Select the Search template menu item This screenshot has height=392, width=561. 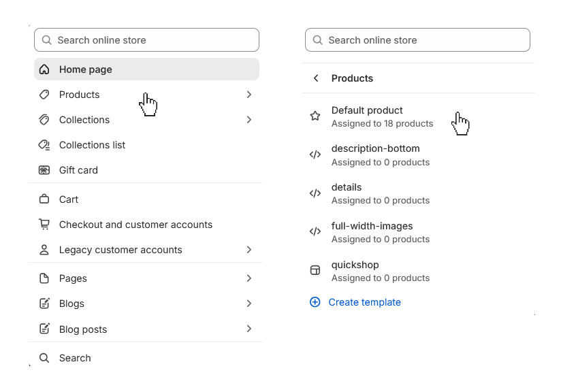(146, 358)
